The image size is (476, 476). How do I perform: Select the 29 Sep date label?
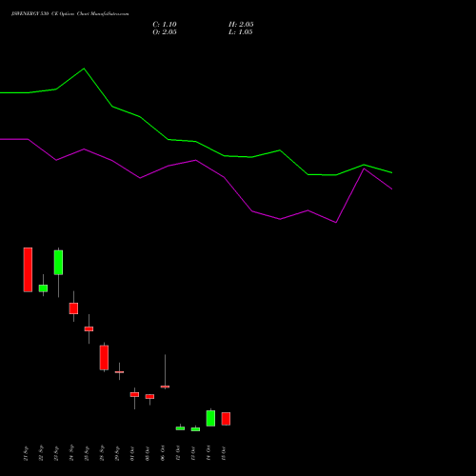117,453
